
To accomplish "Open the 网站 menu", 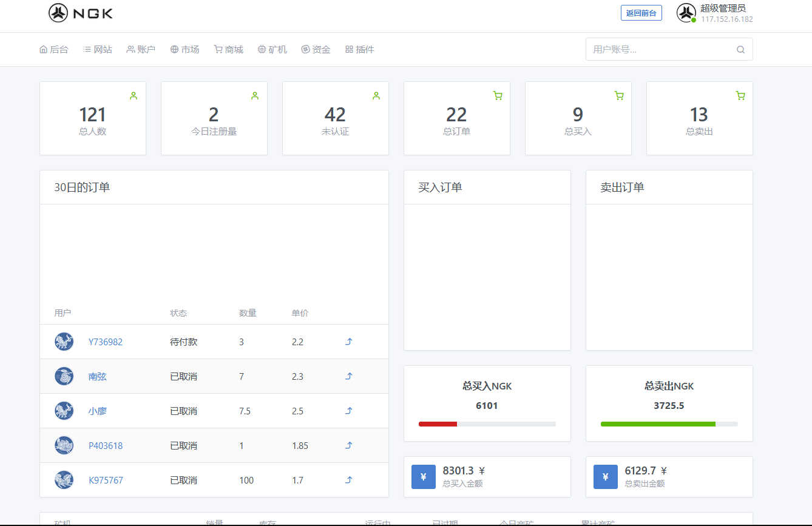I will point(98,50).
